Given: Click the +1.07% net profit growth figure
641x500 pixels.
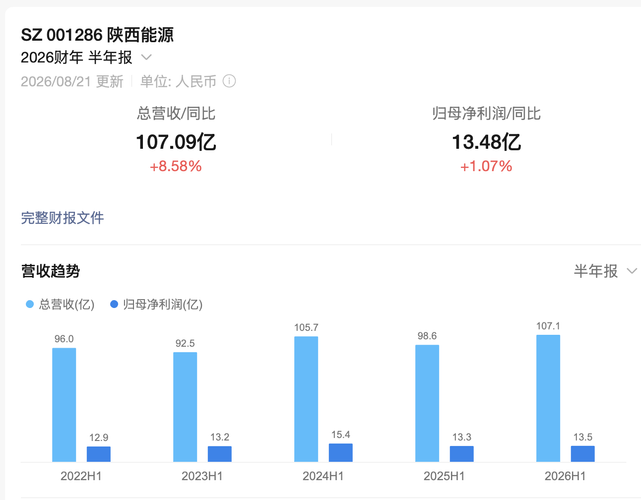Looking at the screenshot, I should [x=486, y=166].
